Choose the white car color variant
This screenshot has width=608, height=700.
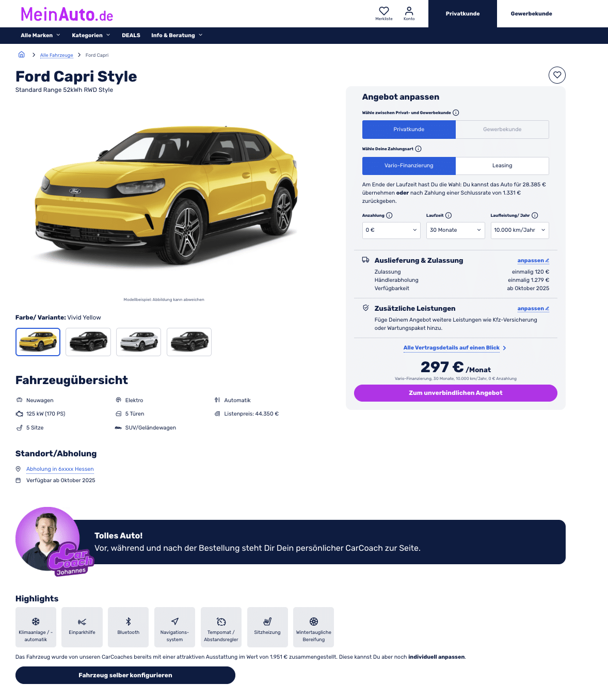coord(139,342)
